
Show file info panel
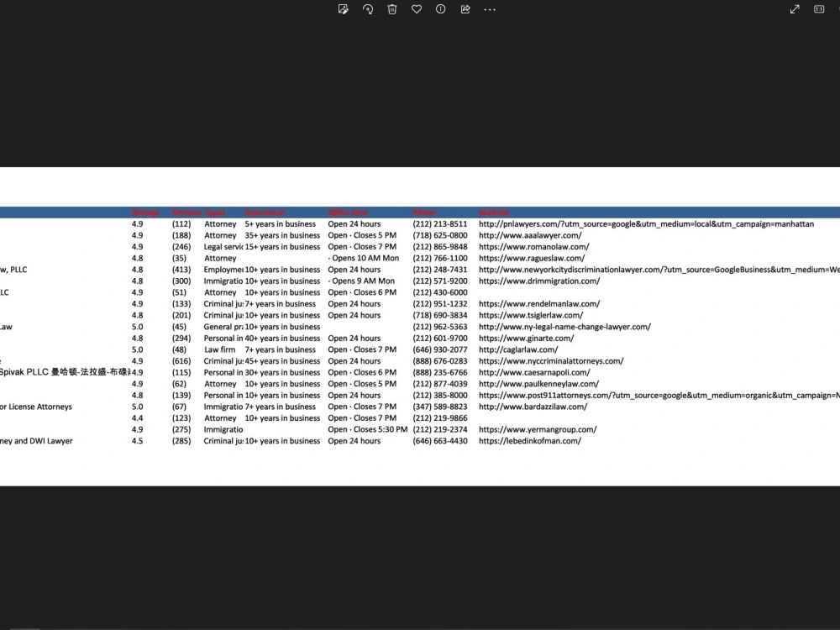tap(440, 9)
